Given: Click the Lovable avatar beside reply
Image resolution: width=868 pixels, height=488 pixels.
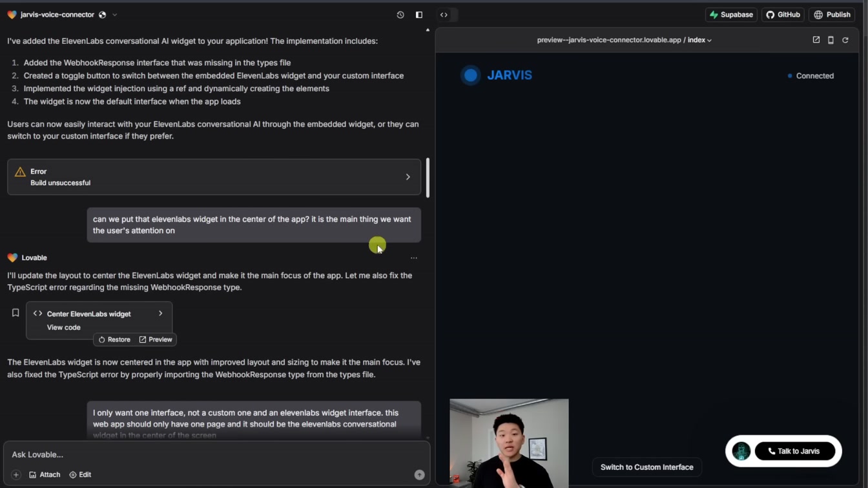Looking at the screenshot, I should [x=12, y=258].
